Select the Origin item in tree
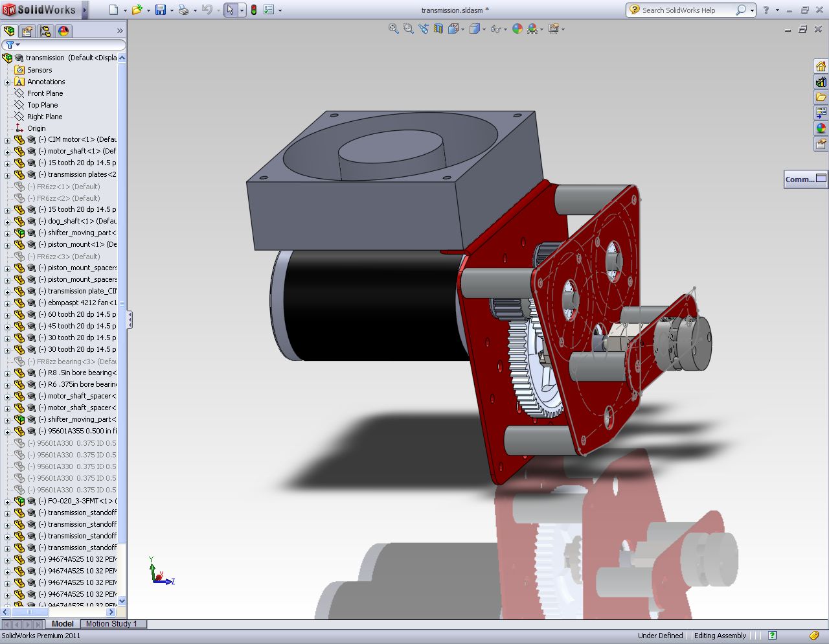 [x=36, y=128]
